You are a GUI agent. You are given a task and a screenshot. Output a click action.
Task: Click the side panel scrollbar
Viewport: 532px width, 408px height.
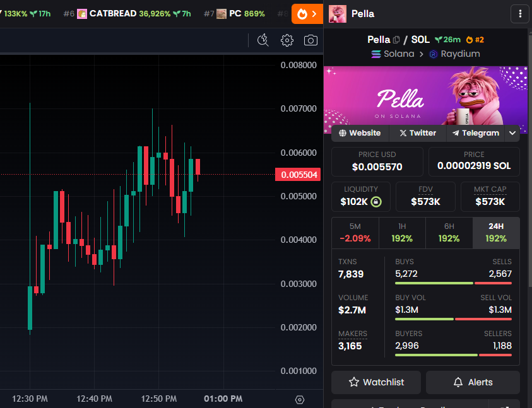(530, 160)
